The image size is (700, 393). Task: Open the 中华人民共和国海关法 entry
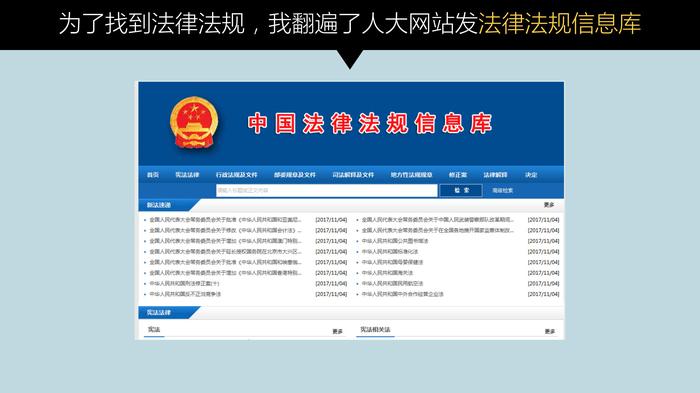pos(388,273)
